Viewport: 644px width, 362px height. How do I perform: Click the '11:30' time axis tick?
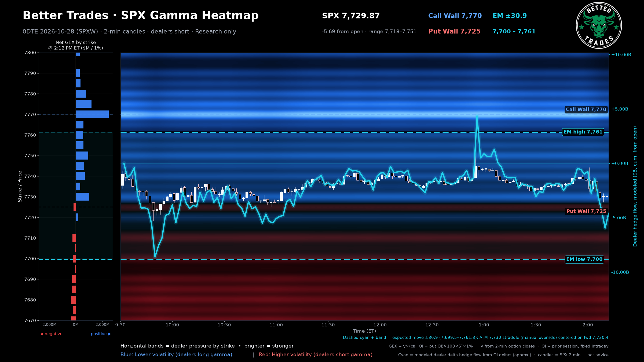328,325
